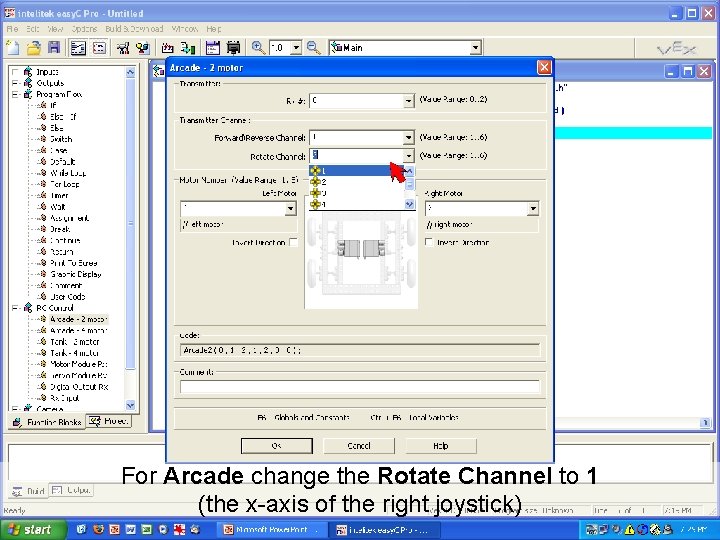Viewport: 720px width, 540px height.
Task: Select the Tank - 2 motor tree item
Action: (74, 342)
